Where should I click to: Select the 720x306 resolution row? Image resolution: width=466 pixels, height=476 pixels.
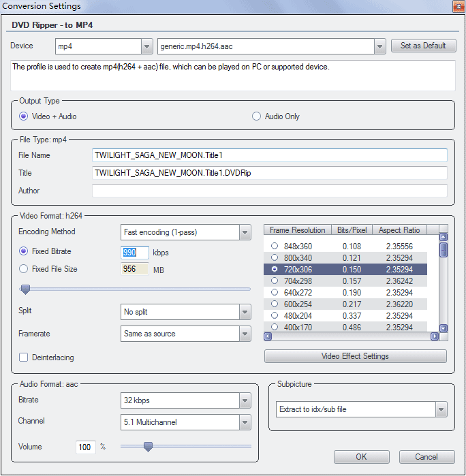(345, 269)
